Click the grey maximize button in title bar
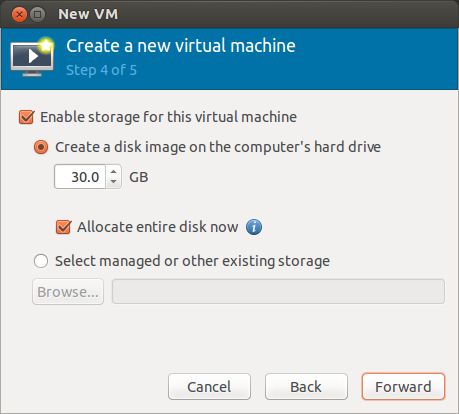The image size is (459, 414). pos(37,15)
